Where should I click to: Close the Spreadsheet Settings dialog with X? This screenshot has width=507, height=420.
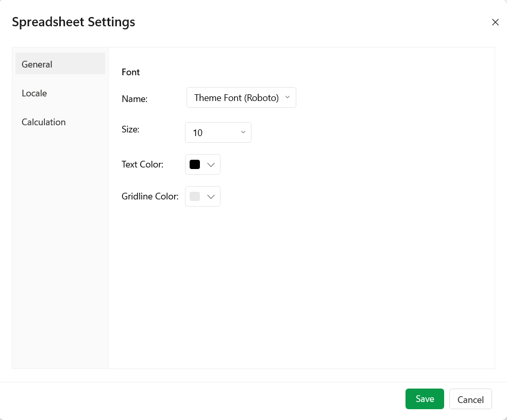tap(495, 22)
